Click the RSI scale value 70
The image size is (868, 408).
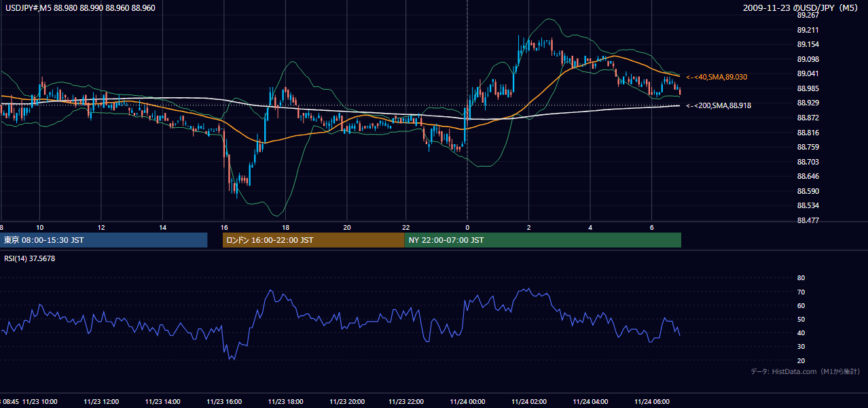[x=801, y=292]
